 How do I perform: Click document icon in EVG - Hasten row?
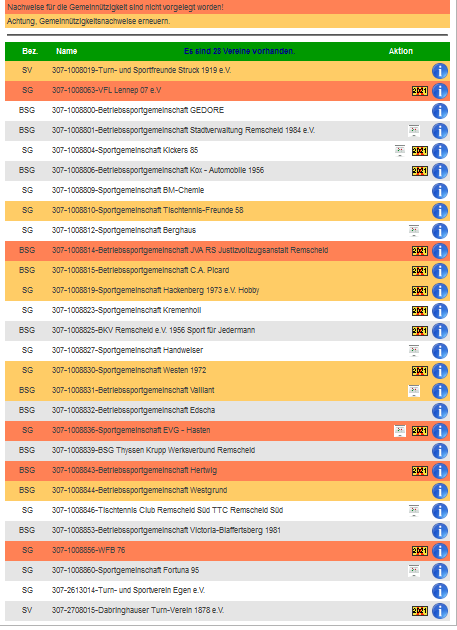tap(400, 431)
